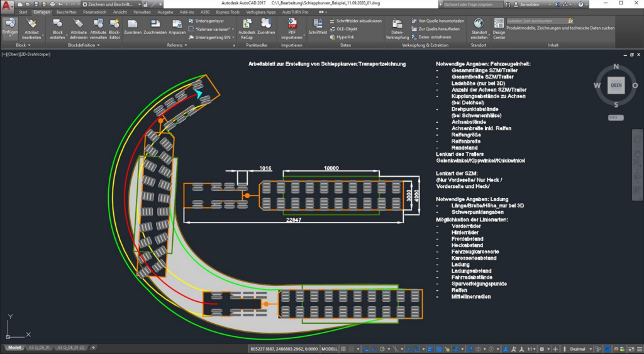Click the Autodesk Exchange Apps X icon
644x354 pixels.
click(x=557, y=4)
